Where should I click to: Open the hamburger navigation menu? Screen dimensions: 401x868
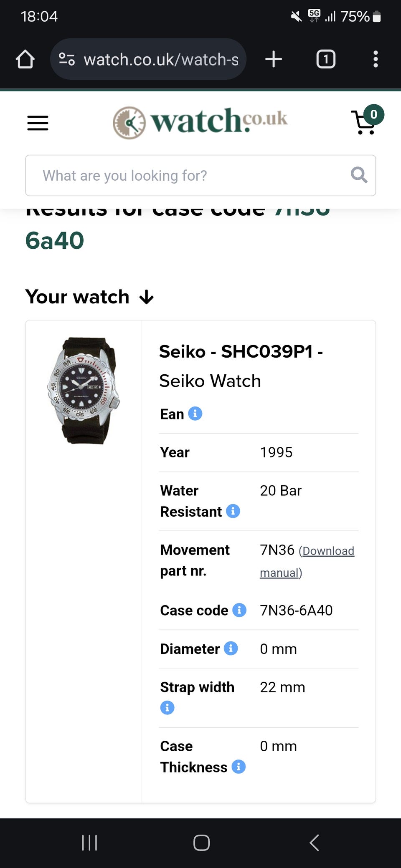38,123
